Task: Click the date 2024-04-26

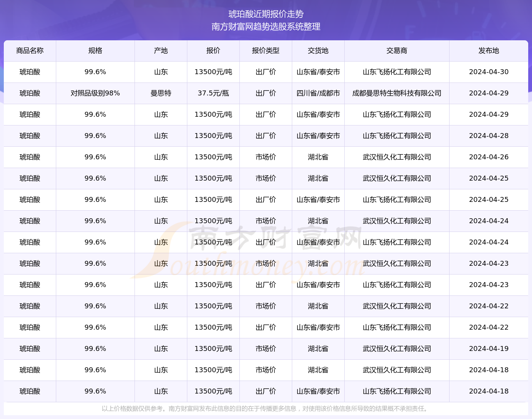Action: click(x=489, y=157)
